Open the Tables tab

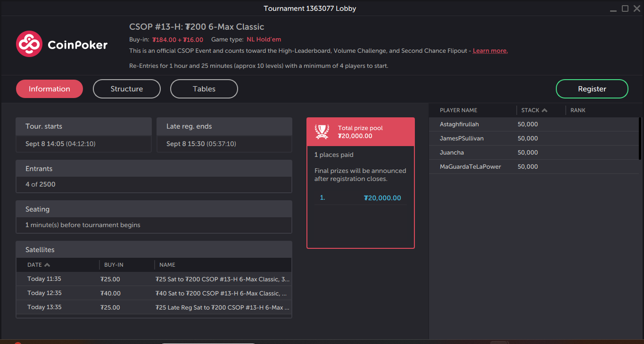pyautogui.click(x=204, y=89)
